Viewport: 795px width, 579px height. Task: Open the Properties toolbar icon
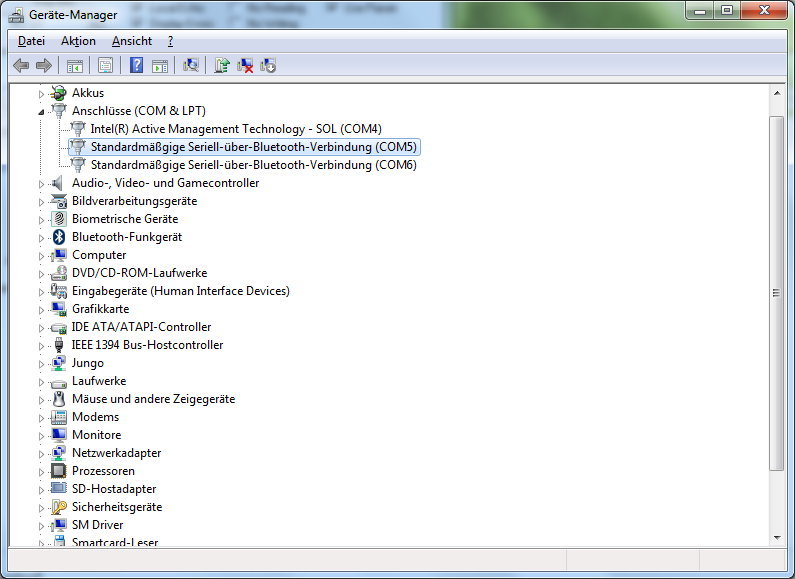click(x=105, y=65)
